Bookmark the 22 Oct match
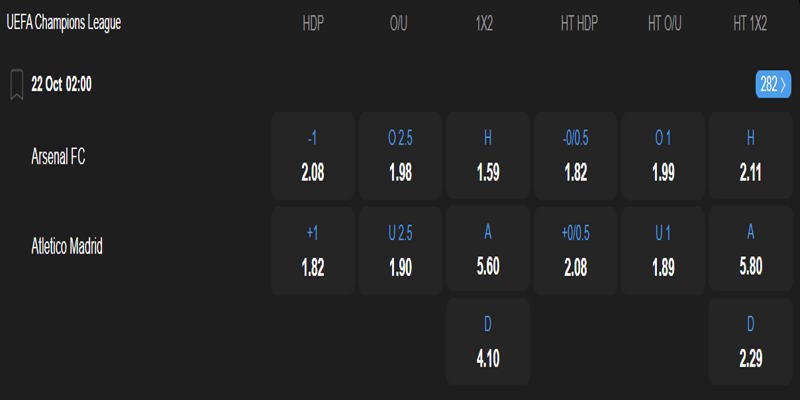Viewport: 800px width, 400px height. click(x=17, y=85)
